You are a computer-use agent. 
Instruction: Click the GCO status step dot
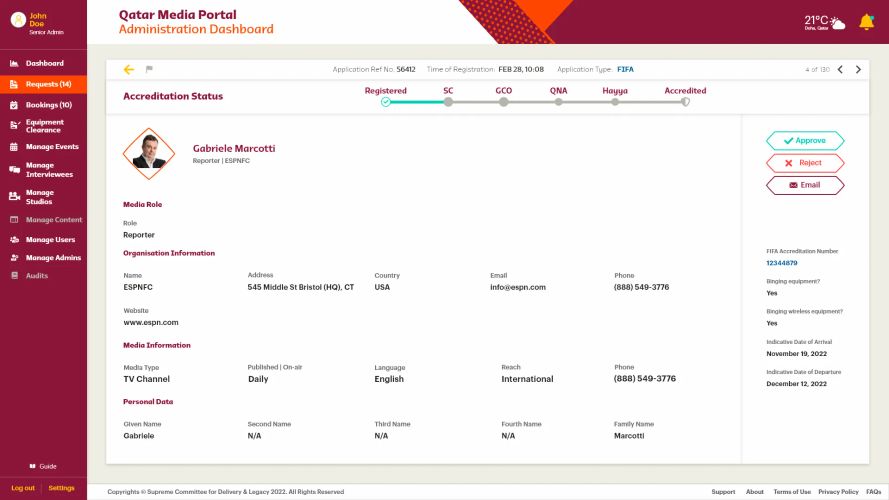pyautogui.click(x=503, y=102)
